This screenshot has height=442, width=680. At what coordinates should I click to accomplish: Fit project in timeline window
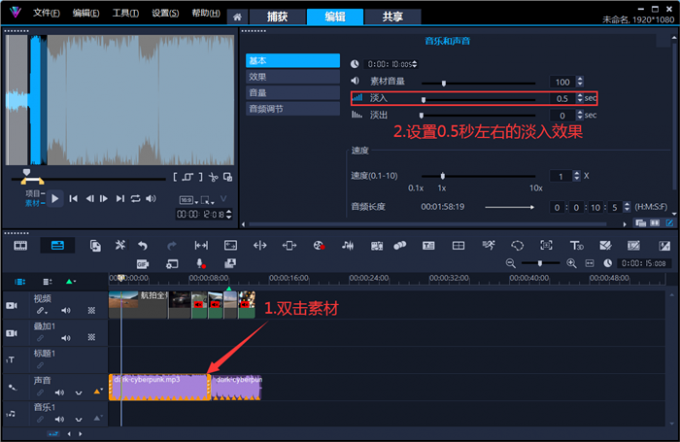point(590,263)
